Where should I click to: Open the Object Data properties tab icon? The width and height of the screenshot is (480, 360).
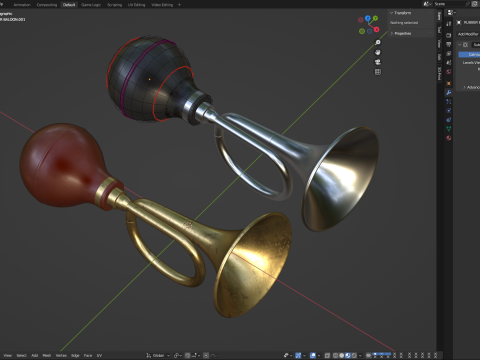pyautogui.click(x=449, y=129)
